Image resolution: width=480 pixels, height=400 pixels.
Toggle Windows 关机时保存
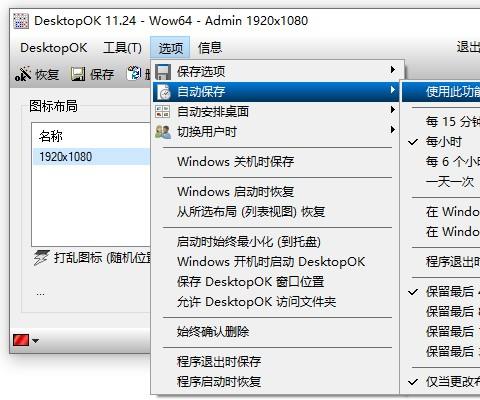pos(276,162)
